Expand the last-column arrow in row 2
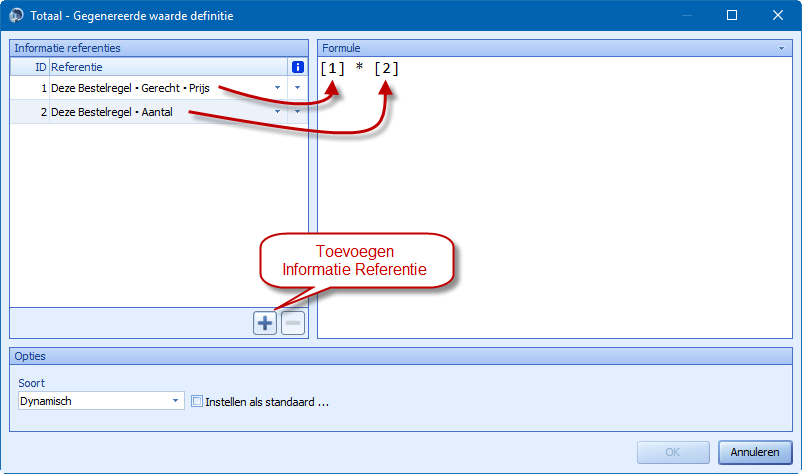The width and height of the screenshot is (802, 474). (297, 112)
